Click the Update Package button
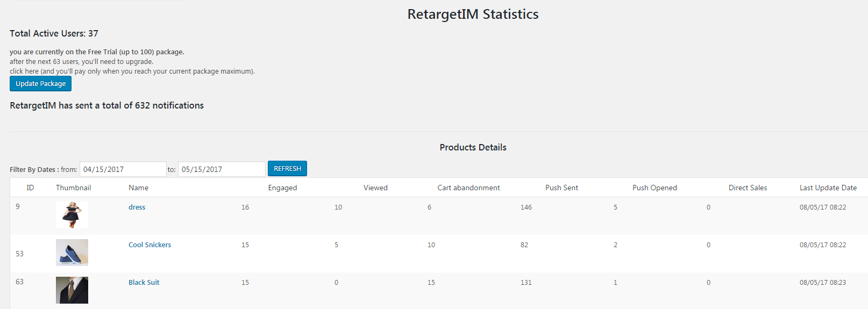 (x=40, y=83)
